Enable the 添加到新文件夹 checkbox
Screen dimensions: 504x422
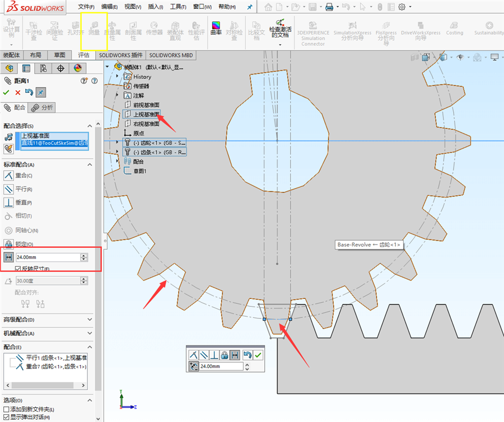6,410
